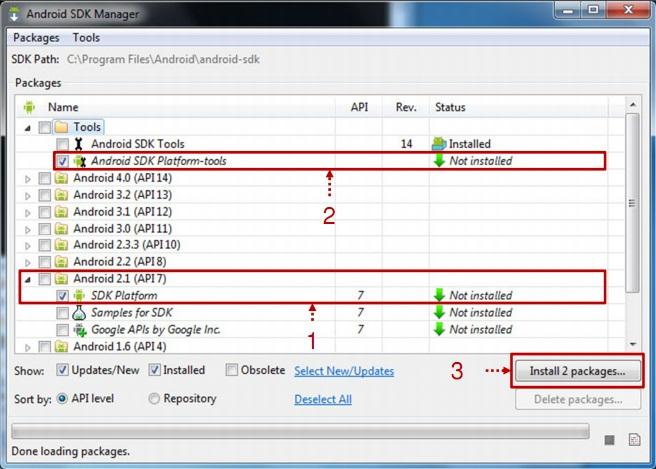Collapse the Tools tree node
Screen dimensions: 656x469
[x=28, y=128]
